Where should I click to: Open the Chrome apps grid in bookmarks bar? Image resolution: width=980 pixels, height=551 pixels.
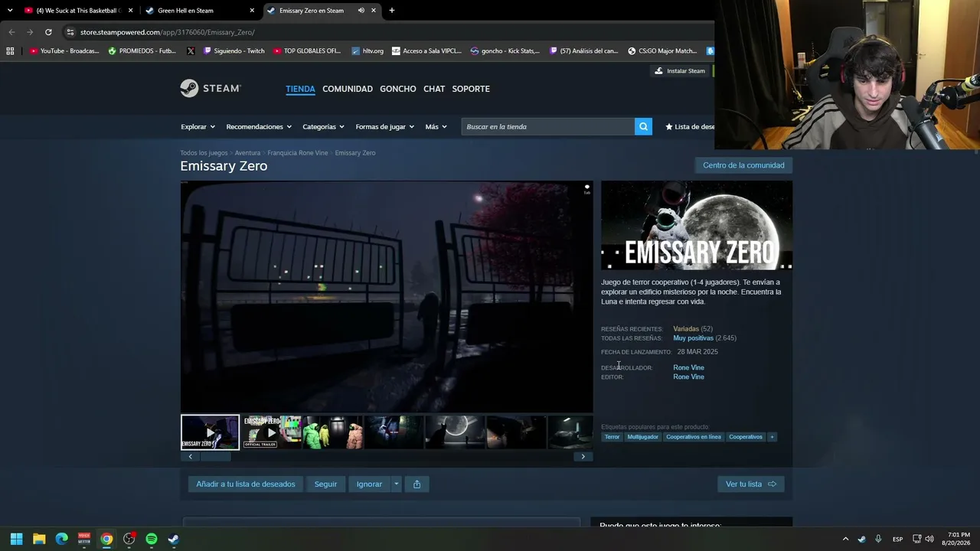tap(10, 51)
